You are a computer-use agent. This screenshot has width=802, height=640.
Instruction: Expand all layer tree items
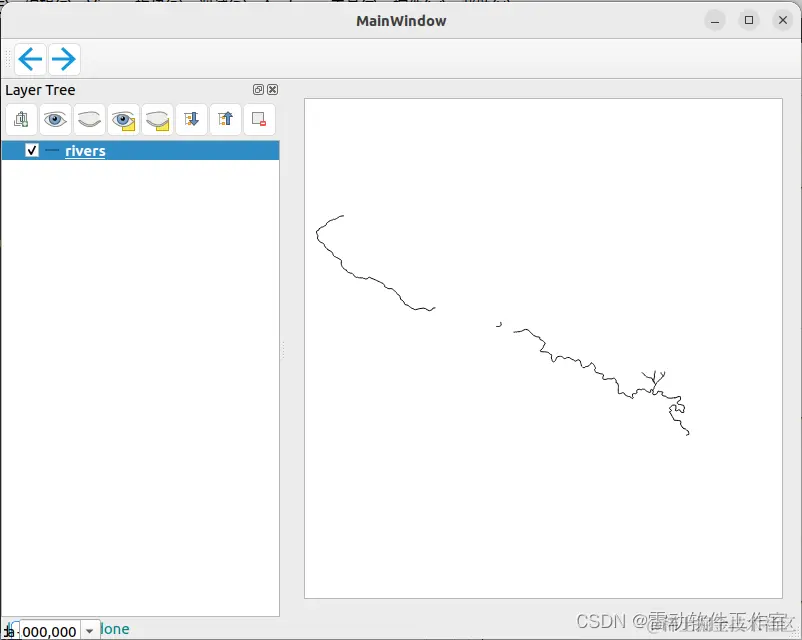(191, 119)
